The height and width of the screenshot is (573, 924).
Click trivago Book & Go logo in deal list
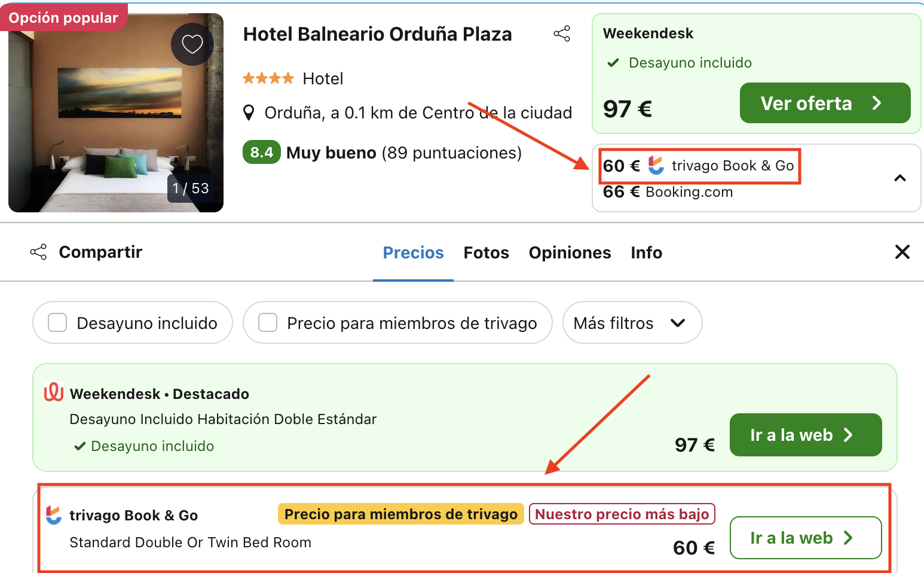tap(54, 515)
